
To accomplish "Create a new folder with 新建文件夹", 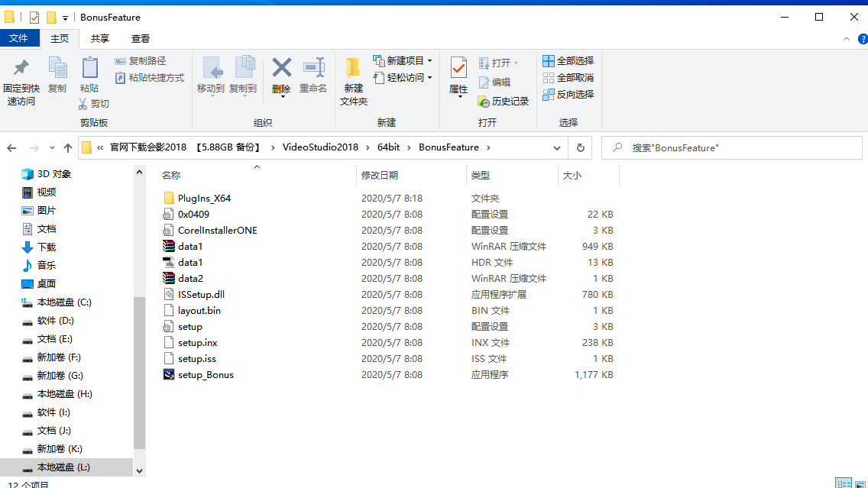I will point(354,82).
